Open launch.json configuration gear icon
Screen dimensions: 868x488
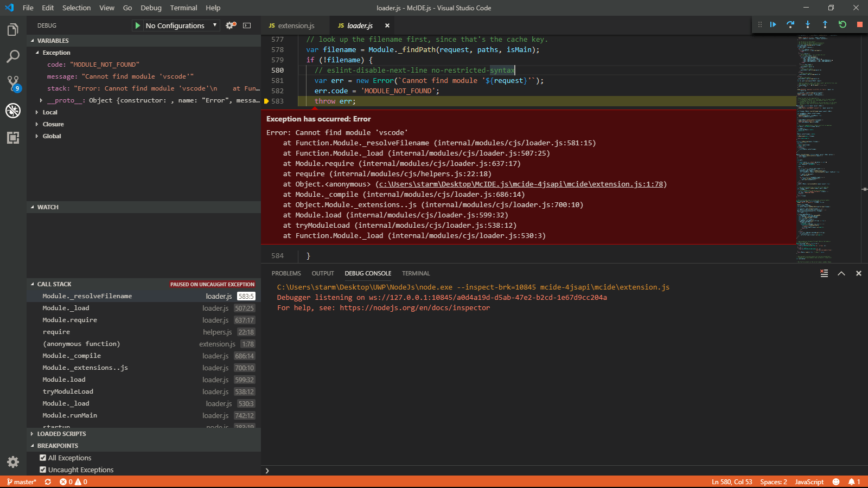pos(231,25)
